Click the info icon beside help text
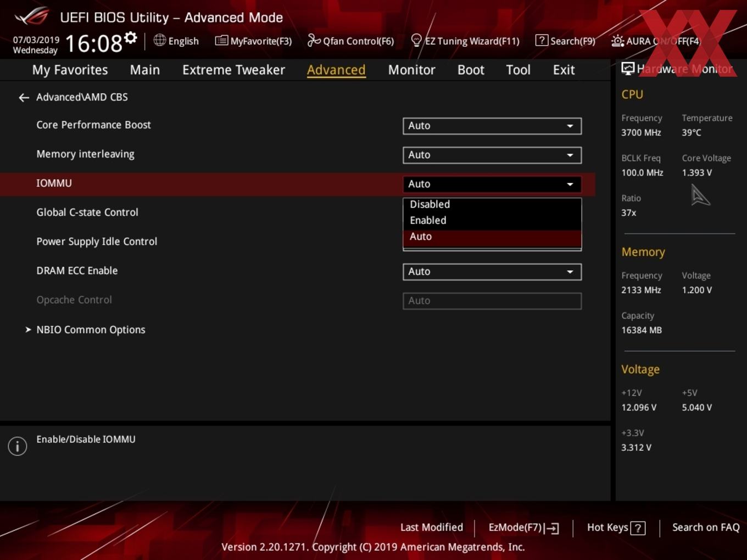Image resolution: width=747 pixels, height=560 pixels. click(x=18, y=446)
